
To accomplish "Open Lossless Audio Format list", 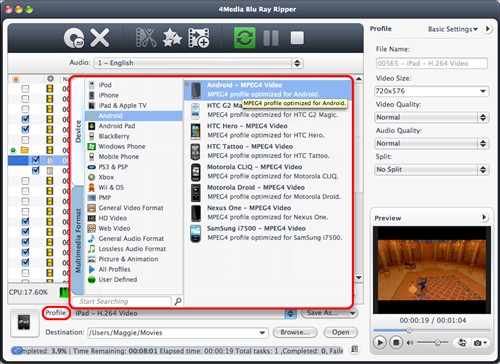I will tap(133, 249).
